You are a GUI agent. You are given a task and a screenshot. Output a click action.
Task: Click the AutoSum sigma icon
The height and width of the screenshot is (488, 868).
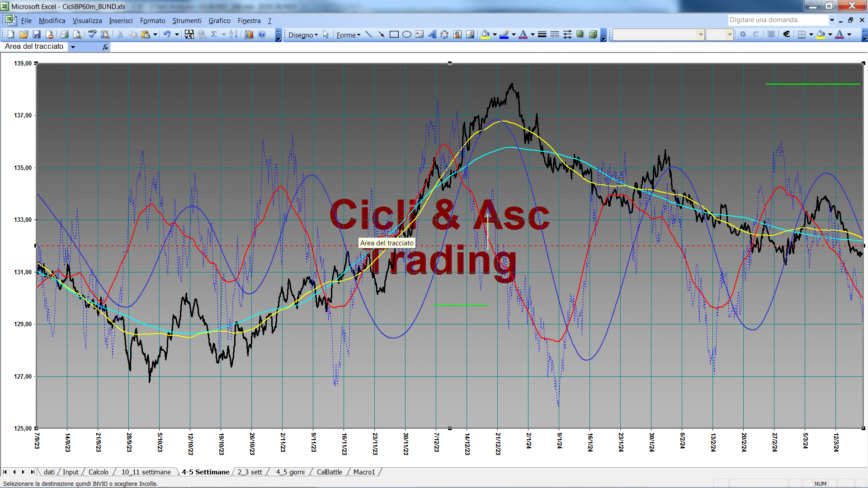click(x=214, y=34)
